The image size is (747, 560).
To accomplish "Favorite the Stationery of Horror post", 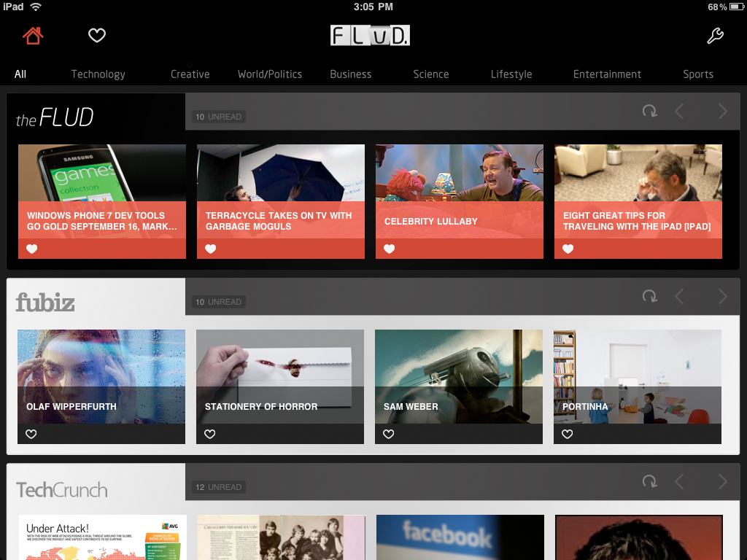I will [x=209, y=434].
